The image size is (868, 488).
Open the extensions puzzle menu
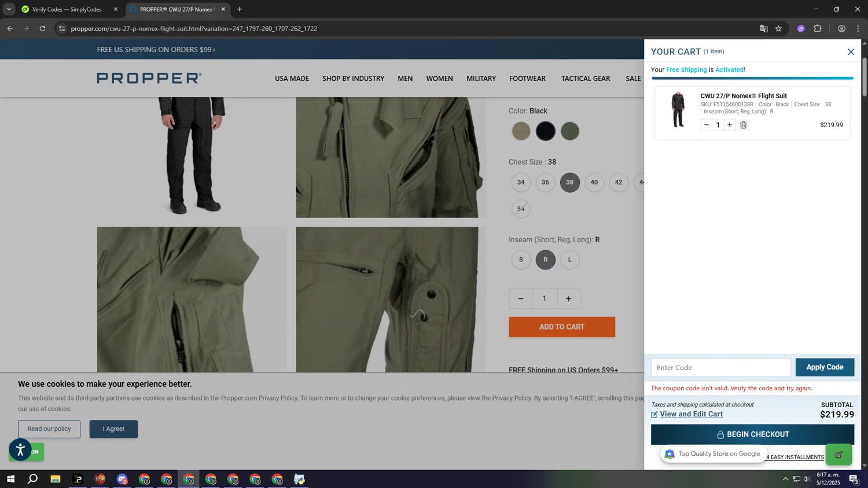point(818,28)
